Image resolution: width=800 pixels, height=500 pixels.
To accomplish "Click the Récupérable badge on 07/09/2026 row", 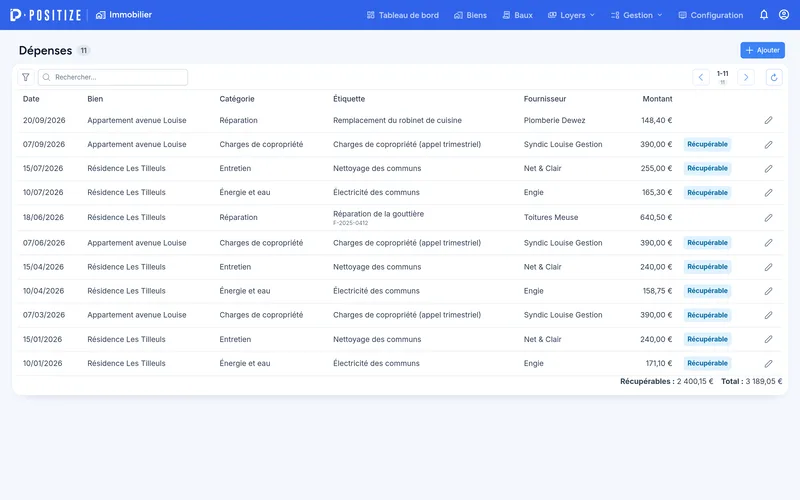I will (707, 144).
